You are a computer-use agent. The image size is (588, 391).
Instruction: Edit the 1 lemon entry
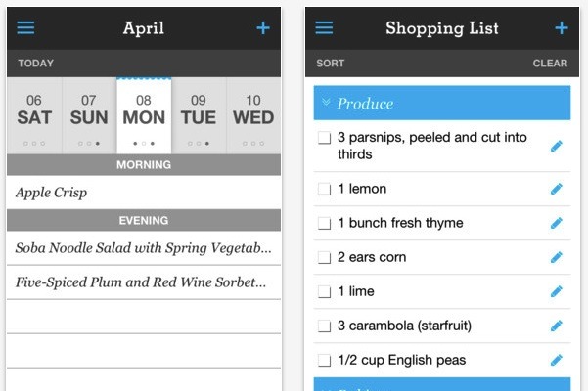[x=557, y=189]
